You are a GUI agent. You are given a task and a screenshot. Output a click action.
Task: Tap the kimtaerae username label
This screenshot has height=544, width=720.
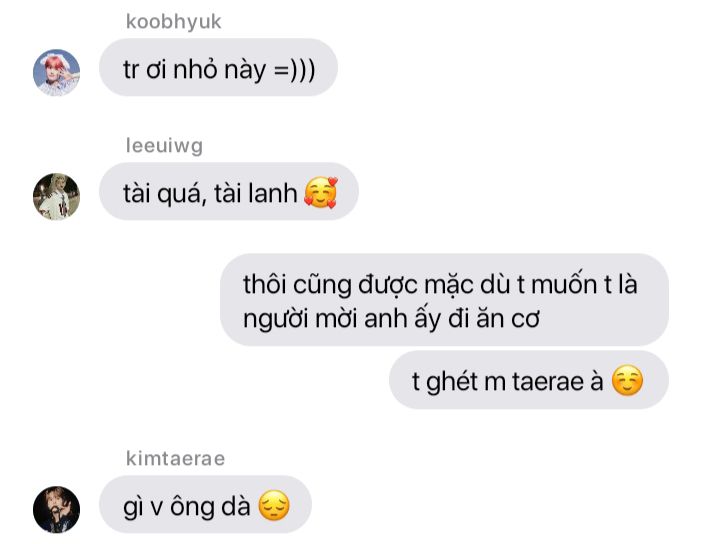[x=175, y=459]
